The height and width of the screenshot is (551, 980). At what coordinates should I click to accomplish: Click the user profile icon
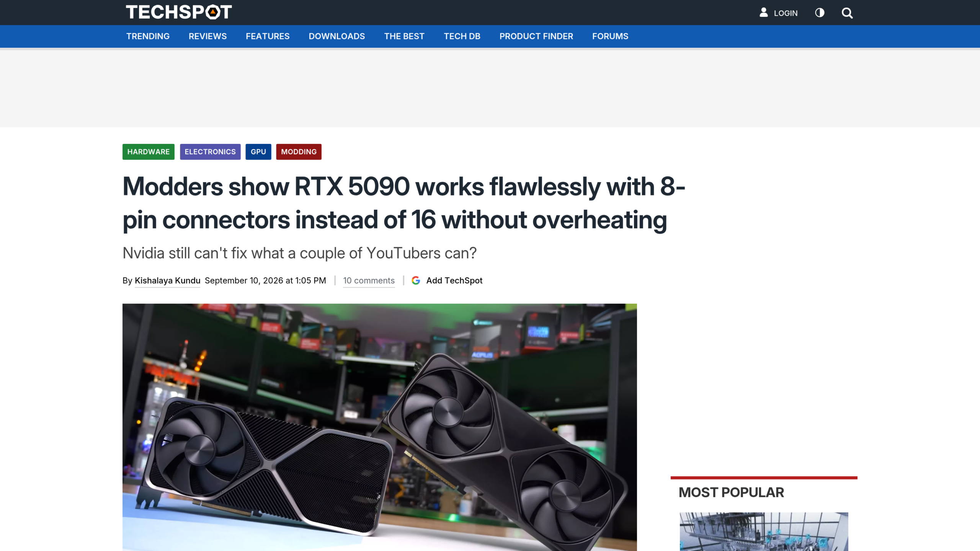click(764, 13)
